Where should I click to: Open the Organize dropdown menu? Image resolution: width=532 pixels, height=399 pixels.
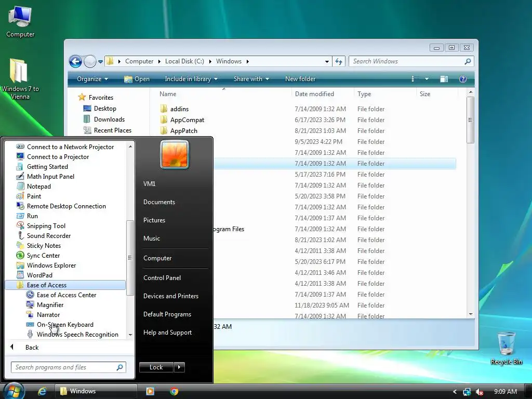coord(92,79)
